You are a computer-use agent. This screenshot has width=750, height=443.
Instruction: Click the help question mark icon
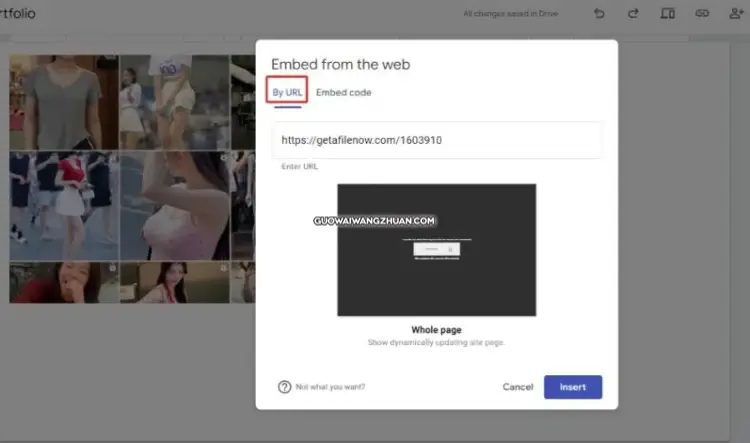284,387
